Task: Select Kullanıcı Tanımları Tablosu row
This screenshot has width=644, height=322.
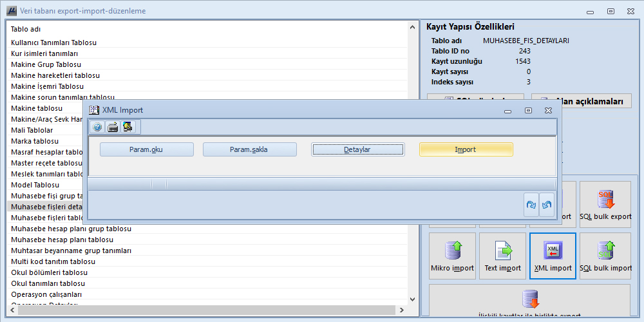Action: pos(207,43)
